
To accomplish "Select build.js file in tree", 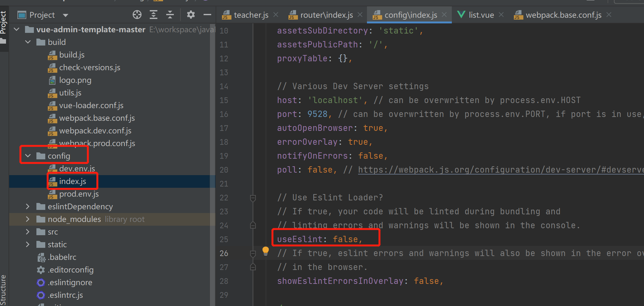I will [72, 55].
